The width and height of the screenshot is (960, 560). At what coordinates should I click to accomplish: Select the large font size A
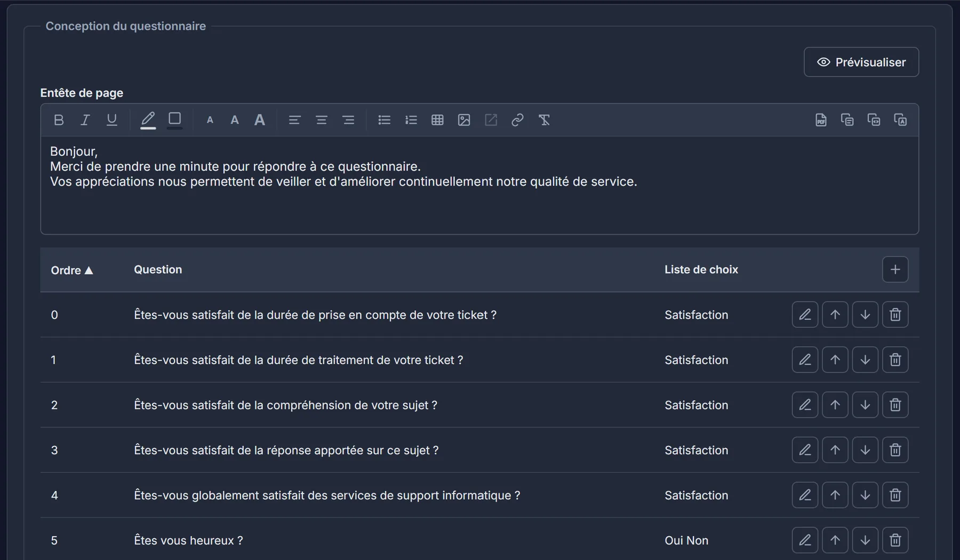pos(260,120)
